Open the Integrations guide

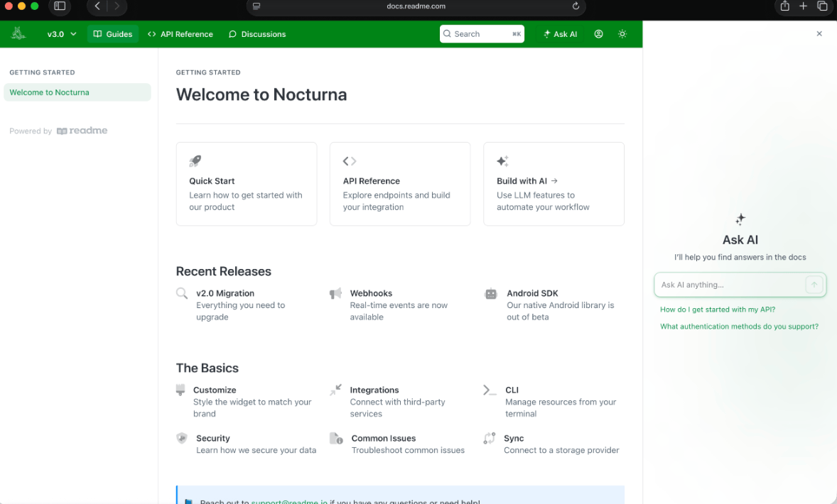point(374,390)
